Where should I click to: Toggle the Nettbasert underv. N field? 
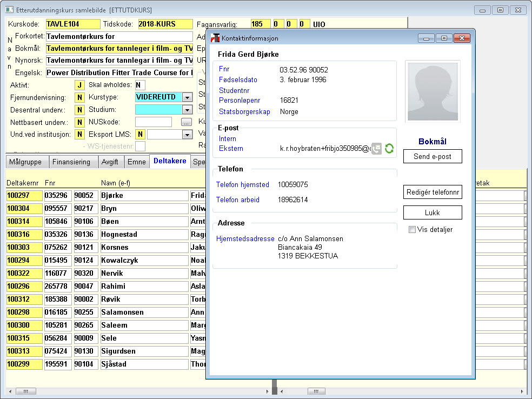pyautogui.click(x=79, y=122)
